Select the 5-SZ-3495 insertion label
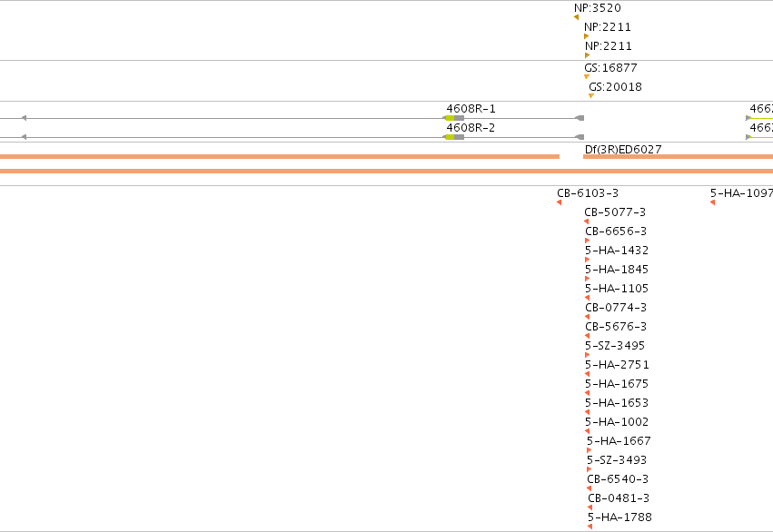 [x=615, y=346]
